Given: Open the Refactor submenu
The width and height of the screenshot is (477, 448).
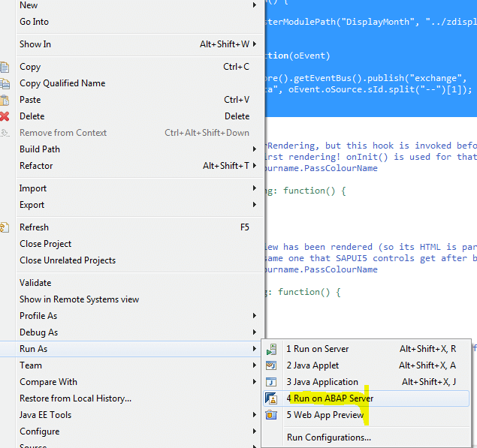Looking at the screenshot, I should point(255,166).
